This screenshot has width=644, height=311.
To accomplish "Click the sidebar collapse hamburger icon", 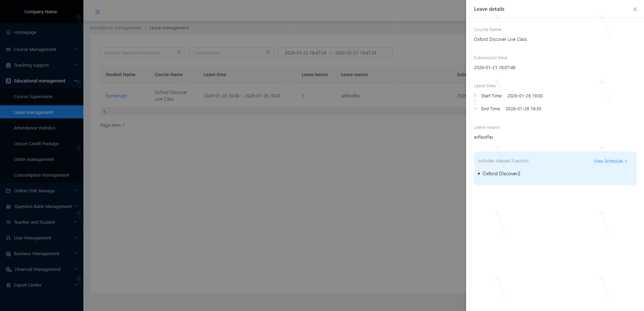I will tap(98, 12).
